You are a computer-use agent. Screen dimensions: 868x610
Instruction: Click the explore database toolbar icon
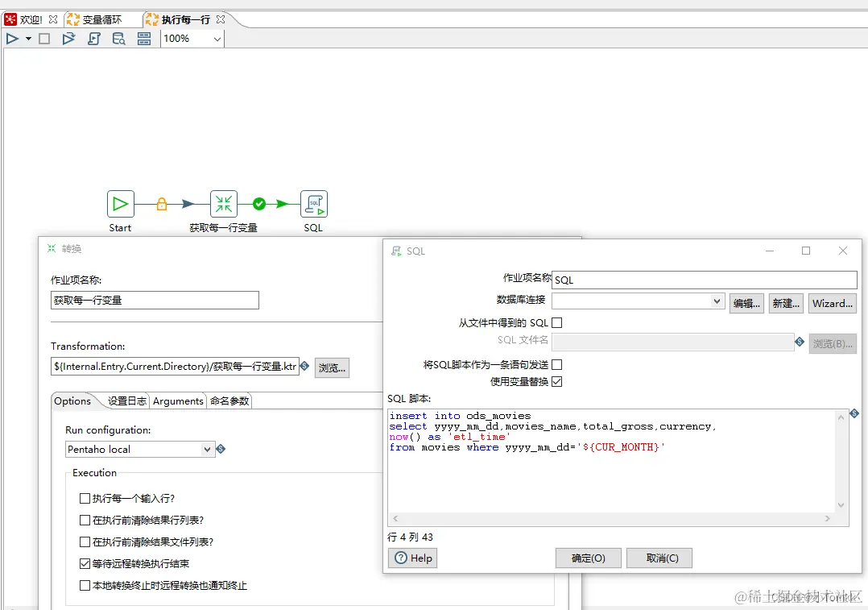[x=119, y=39]
